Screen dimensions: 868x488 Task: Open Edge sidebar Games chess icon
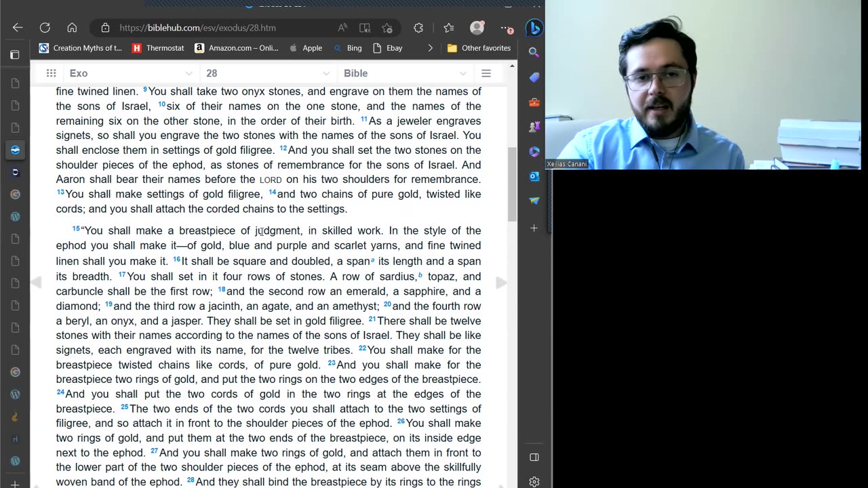534,127
